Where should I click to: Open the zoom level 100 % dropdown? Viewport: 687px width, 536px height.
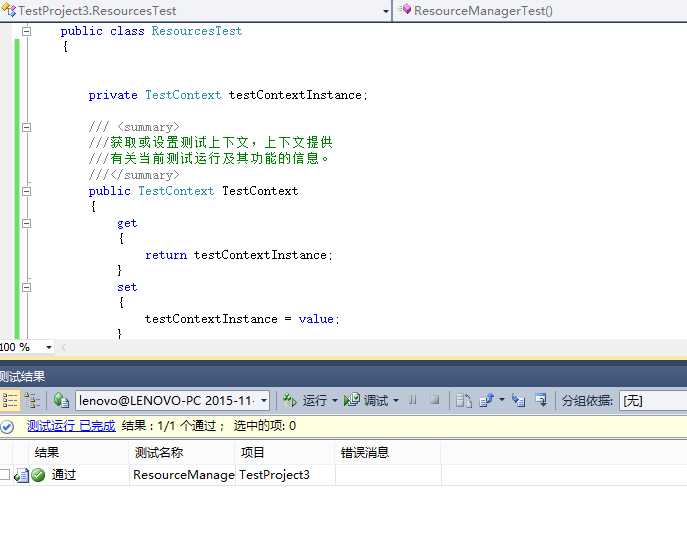coord(48,348)
